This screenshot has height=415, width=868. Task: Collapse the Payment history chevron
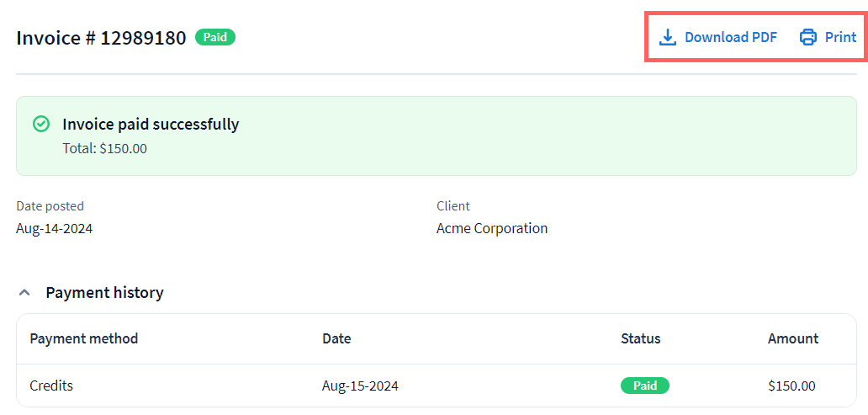(25, 293)
